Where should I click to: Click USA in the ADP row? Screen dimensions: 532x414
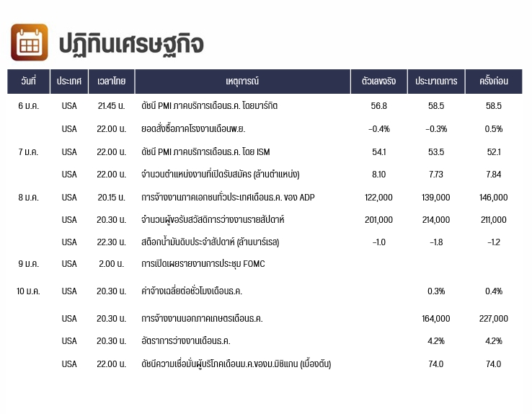69,198
